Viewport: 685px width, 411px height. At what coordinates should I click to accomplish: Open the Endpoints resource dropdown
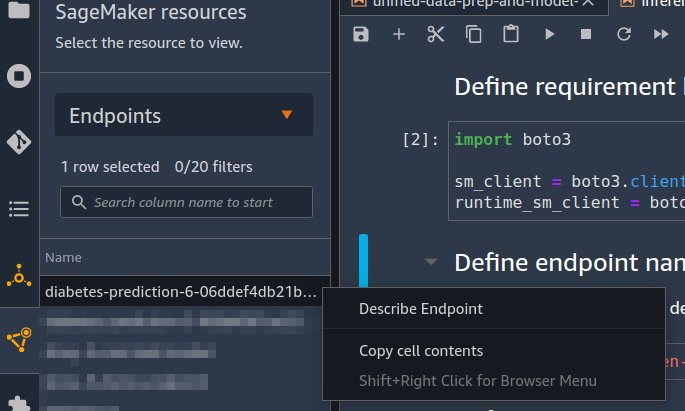(x=184, y=115)
